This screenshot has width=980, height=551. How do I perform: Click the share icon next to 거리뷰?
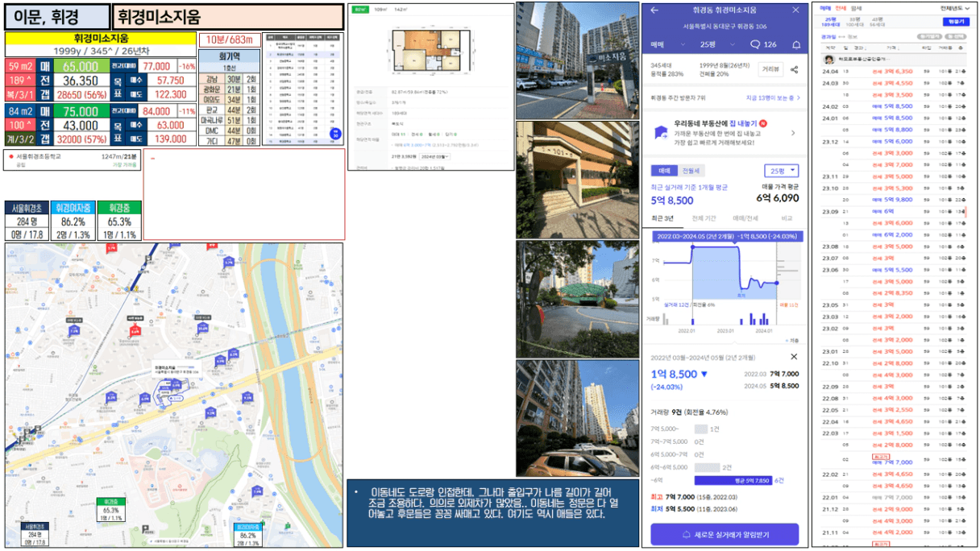tap(794, 70)
